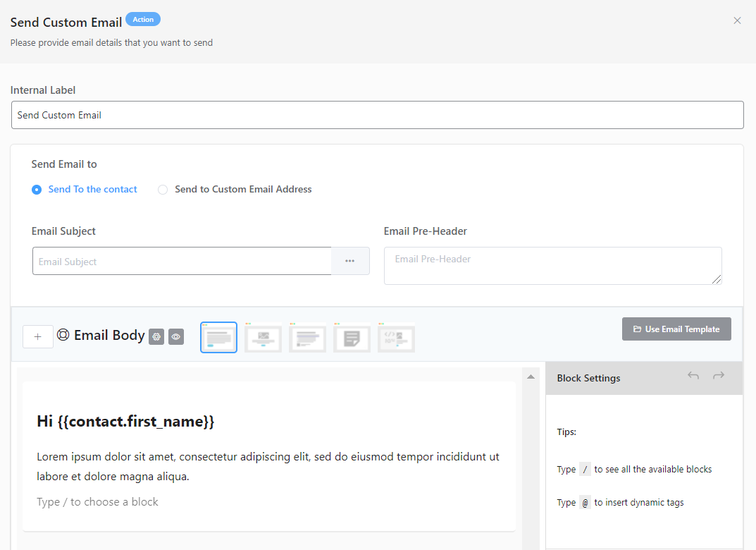Click the Action badge in header
Viewport: 756px width, 550px height.
tap(143, 19)
